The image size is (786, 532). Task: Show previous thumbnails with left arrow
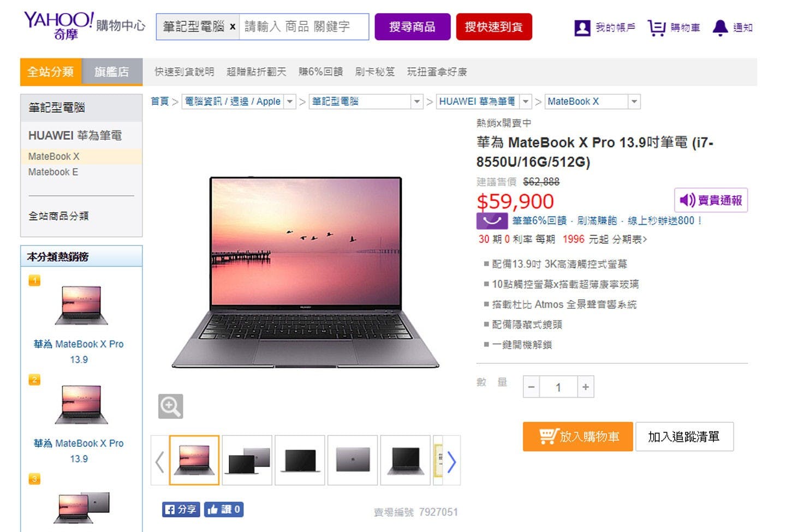point(159,462)
